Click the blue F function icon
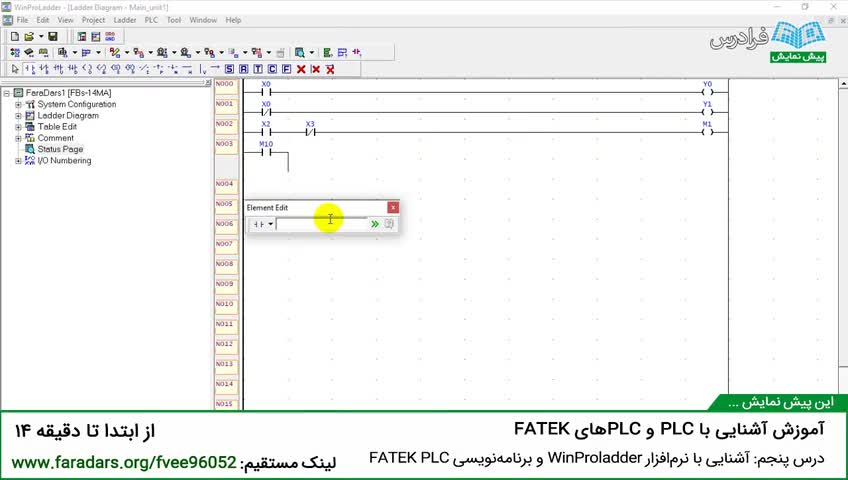The image size is (848, 480). tap(287, 69)
